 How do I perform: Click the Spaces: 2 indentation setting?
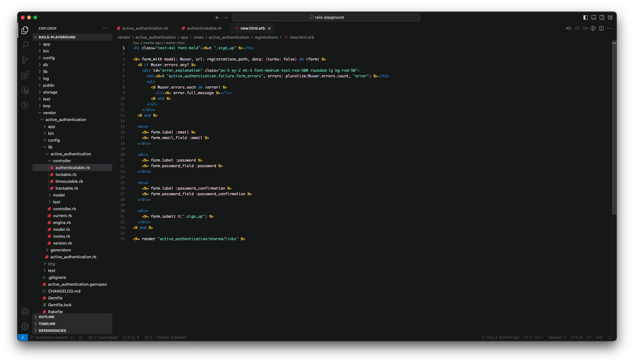557,337
